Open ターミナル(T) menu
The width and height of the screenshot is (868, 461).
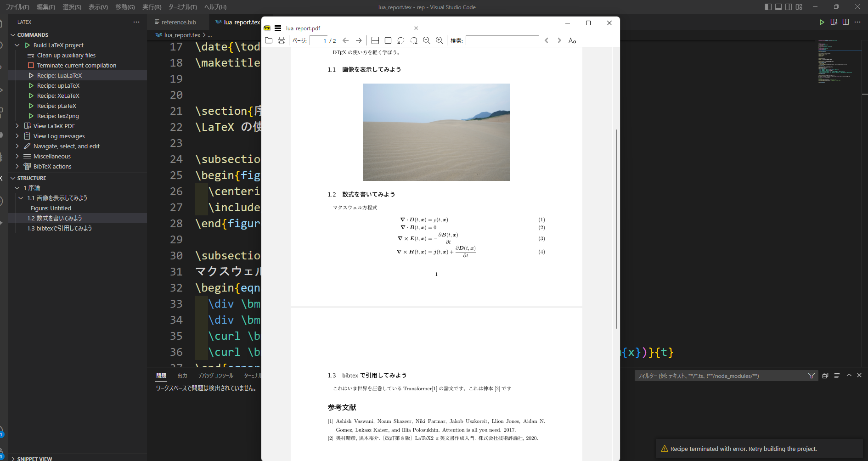point(183,7)
